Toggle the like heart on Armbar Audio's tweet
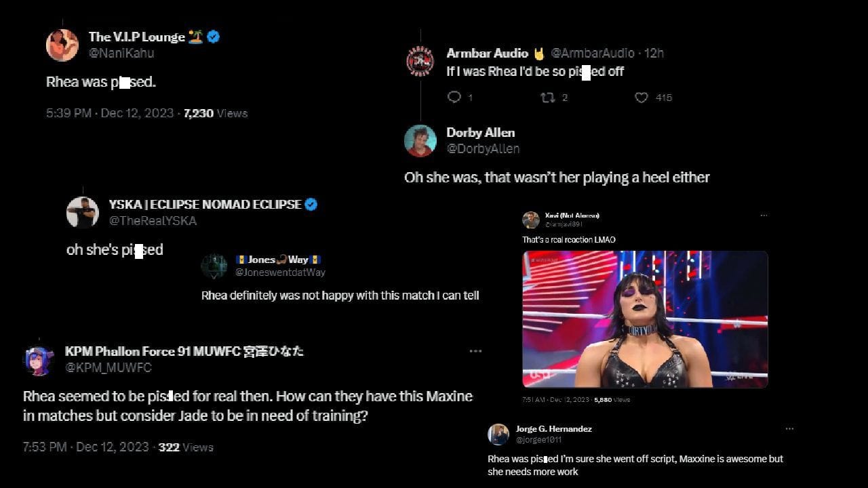Viewport: 868px width, 488px height. coord(641,98)
